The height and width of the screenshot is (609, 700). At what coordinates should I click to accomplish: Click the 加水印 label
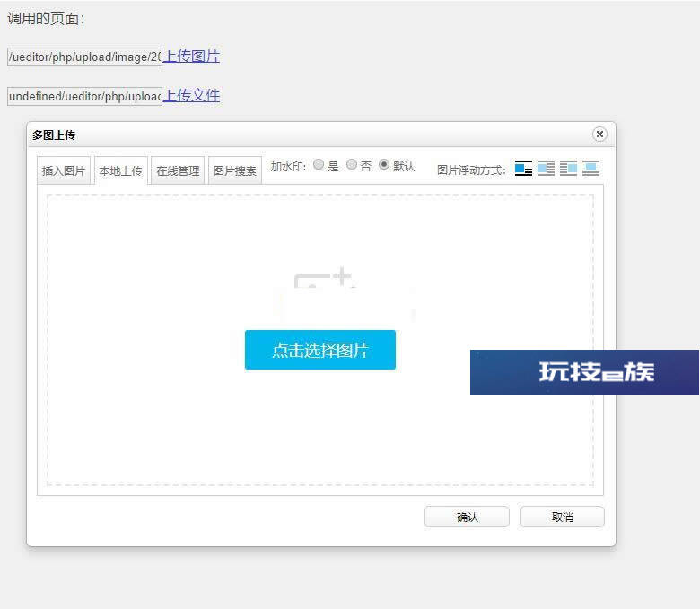[x=288, y=167]
